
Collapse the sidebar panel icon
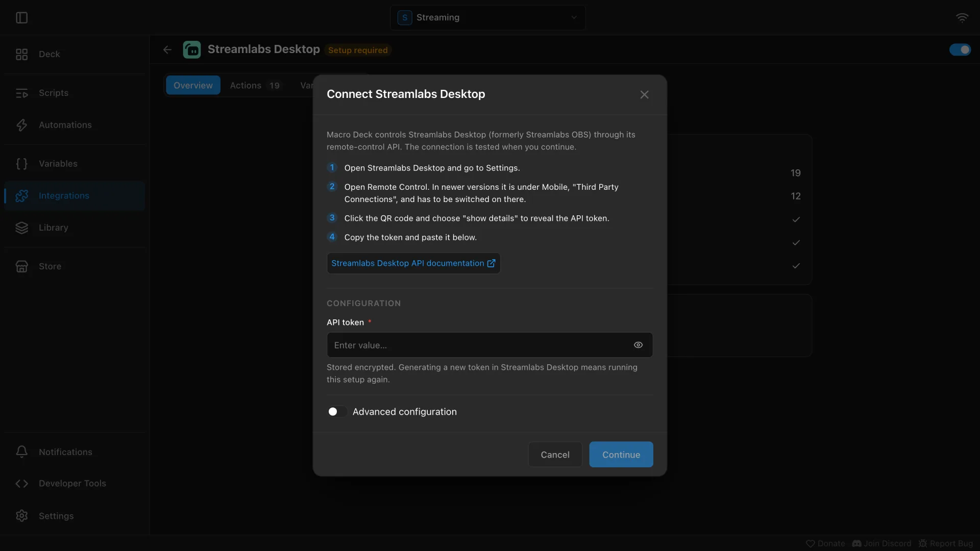21,18
